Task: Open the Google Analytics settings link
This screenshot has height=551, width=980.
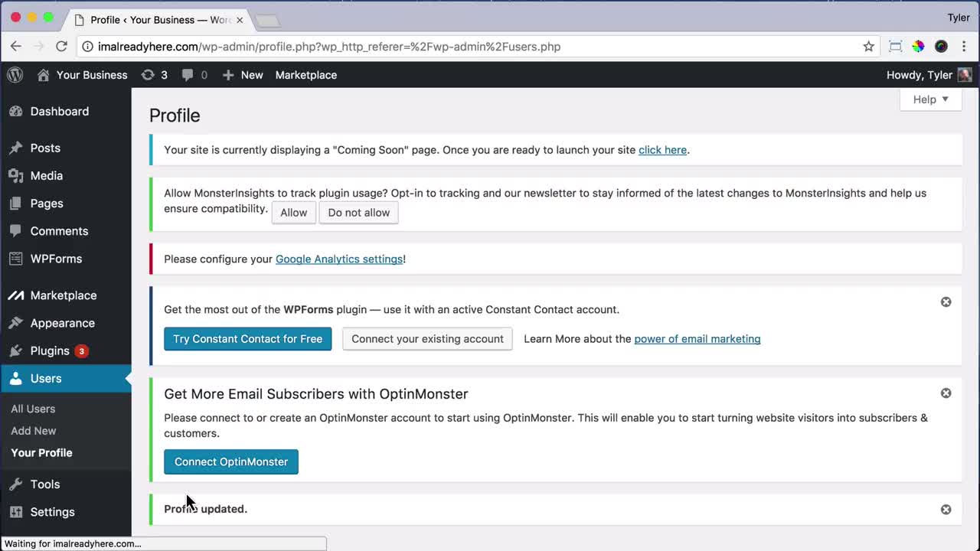Action: (339, 259)
